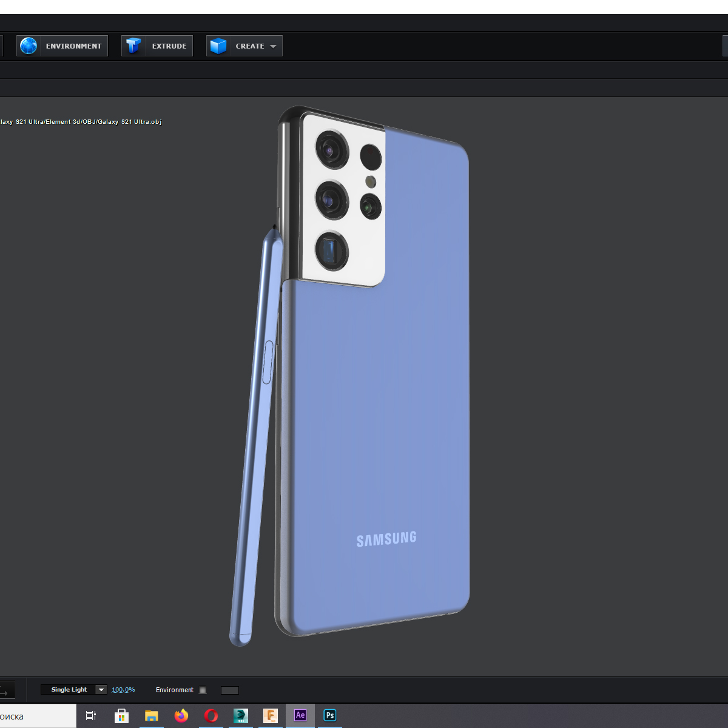Switch to Photoshop in the taskbar
This screenshot has height=728, width=728.
point(330,716)
